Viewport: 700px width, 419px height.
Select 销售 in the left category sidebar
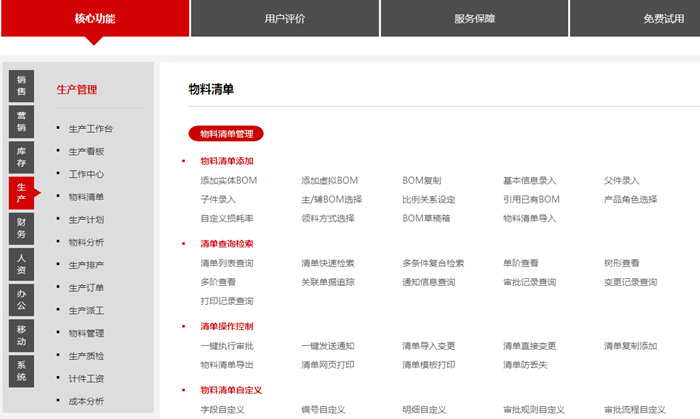click(x=21, y=85)
